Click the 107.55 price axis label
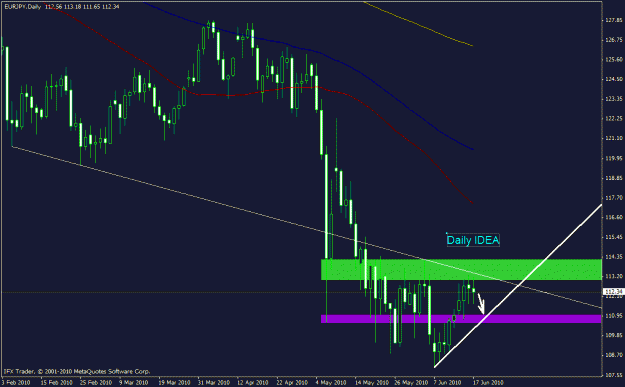625x387 pixels. [614, 375]
